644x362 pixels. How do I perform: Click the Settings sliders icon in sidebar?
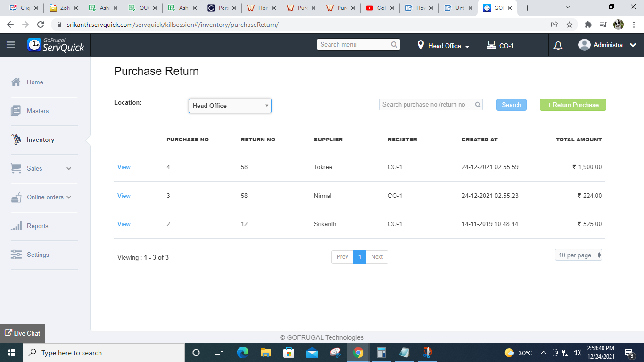pyautogui.click(x=16, y=255)
